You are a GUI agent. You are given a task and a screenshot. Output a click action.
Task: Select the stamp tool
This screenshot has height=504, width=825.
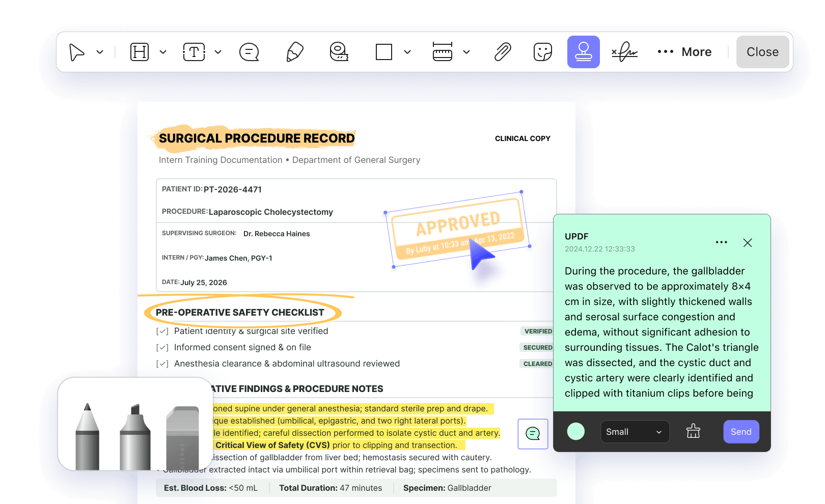(x=584, y=52)
